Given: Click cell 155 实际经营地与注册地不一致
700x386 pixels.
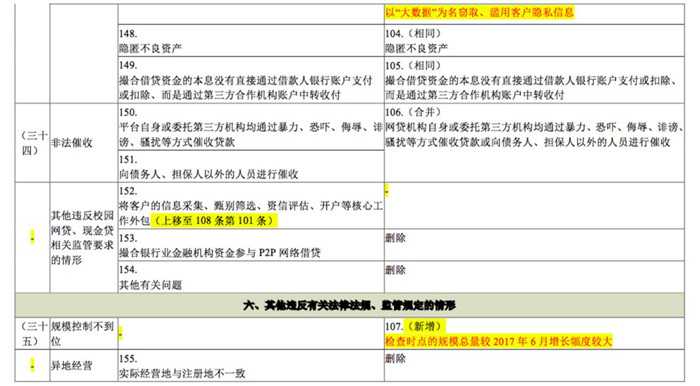Looking at the screenshot, I should (x=251, y=365).
